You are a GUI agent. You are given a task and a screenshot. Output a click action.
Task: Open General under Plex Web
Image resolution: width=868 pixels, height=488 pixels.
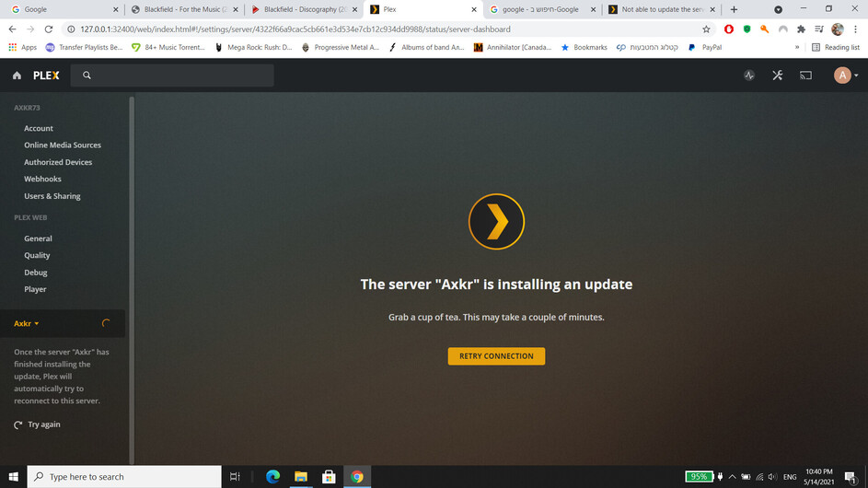click(38, 238)
